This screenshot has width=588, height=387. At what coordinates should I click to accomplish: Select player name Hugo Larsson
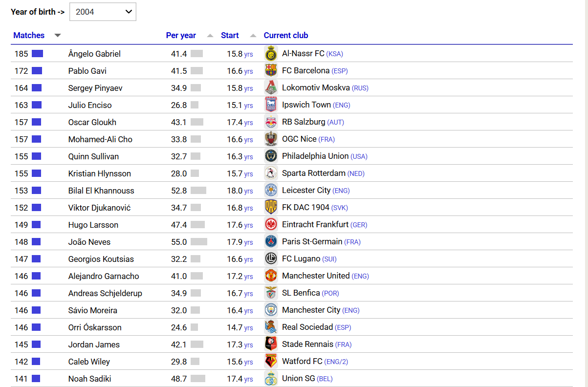93,225
